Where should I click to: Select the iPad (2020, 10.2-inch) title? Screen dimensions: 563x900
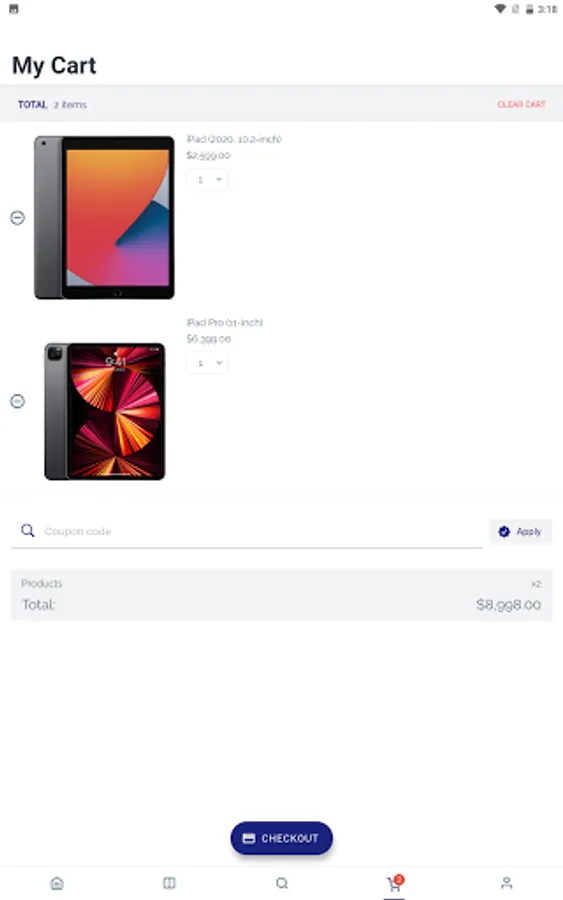point(234,139)
